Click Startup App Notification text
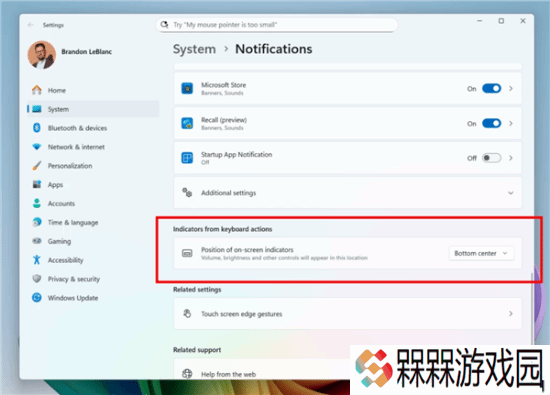The image size is (550, 395). pyautogui.click(x=236, y=154)
